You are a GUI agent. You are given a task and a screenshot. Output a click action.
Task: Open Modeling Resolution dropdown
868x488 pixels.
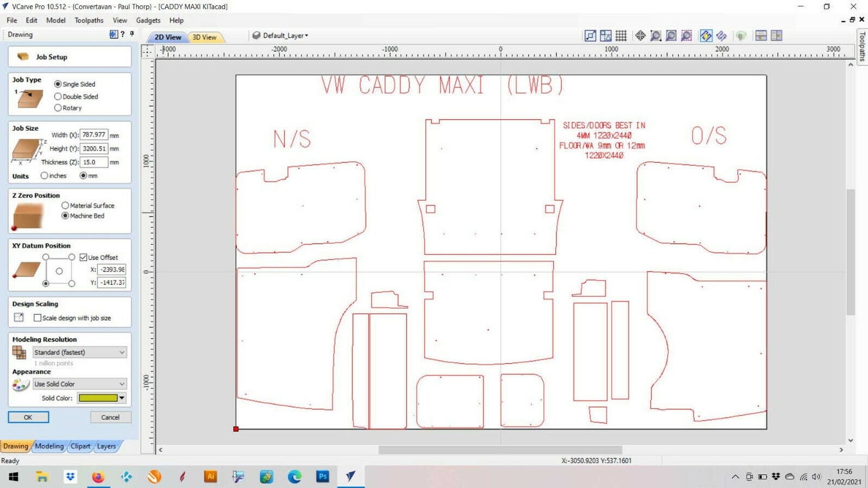pos(80,352)
